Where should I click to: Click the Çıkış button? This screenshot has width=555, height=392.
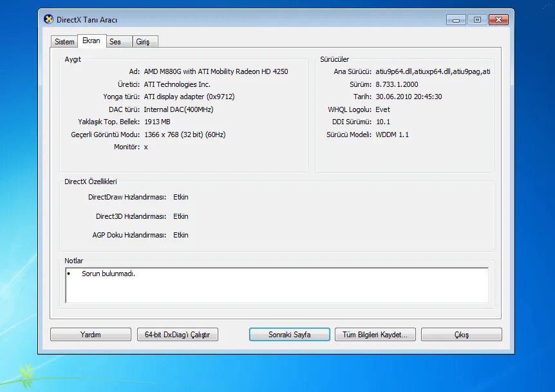tap(462, 334)
